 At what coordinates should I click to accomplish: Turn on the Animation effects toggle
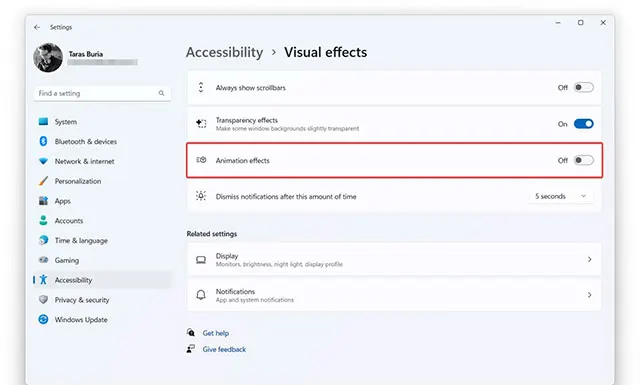tap(584, 160)
